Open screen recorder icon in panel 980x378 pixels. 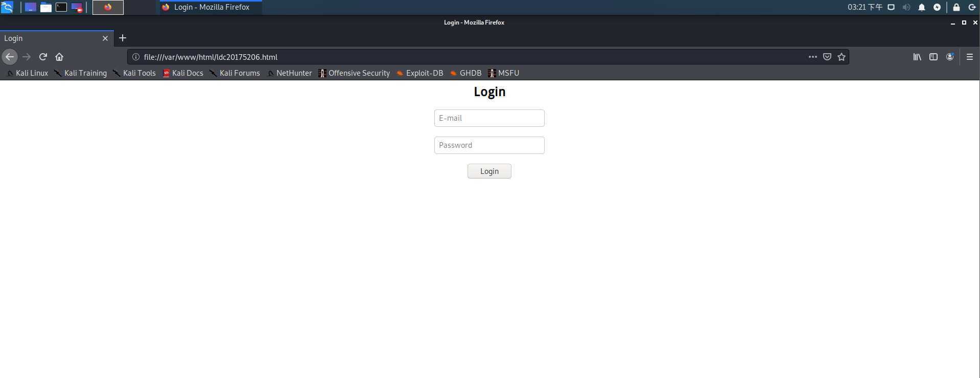[77, 7]
